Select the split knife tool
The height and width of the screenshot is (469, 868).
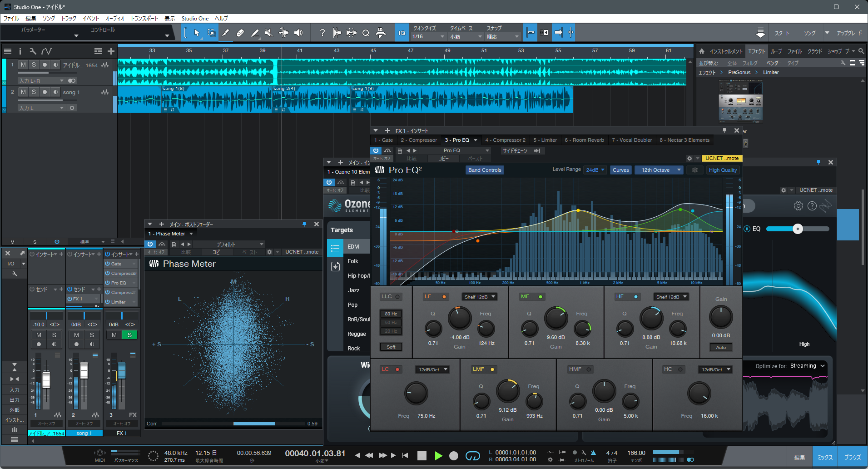pyautogui.click(x=226, y=33)
